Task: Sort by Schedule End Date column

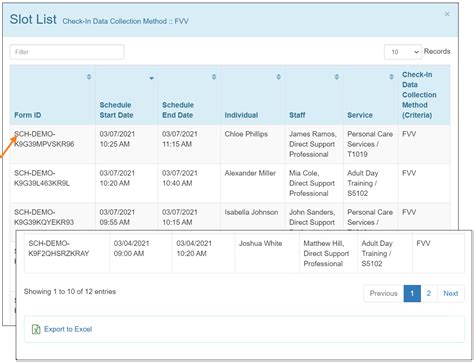Action: 214,77
